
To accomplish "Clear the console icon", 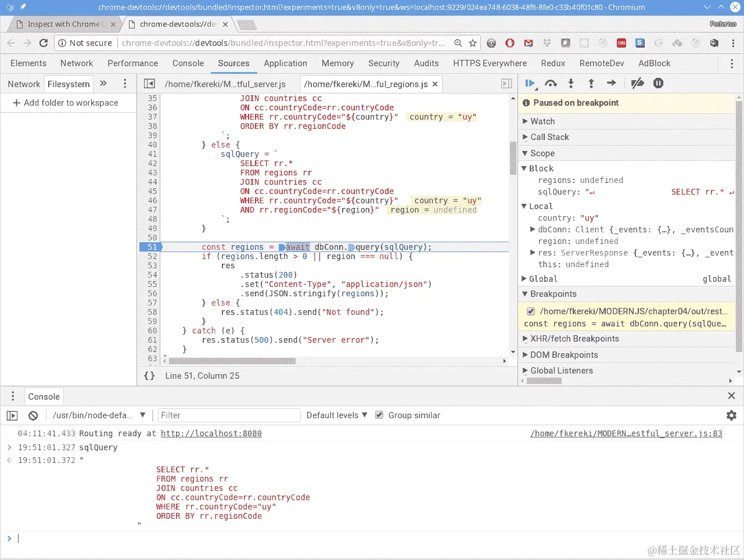I will [x=33, y=415].
